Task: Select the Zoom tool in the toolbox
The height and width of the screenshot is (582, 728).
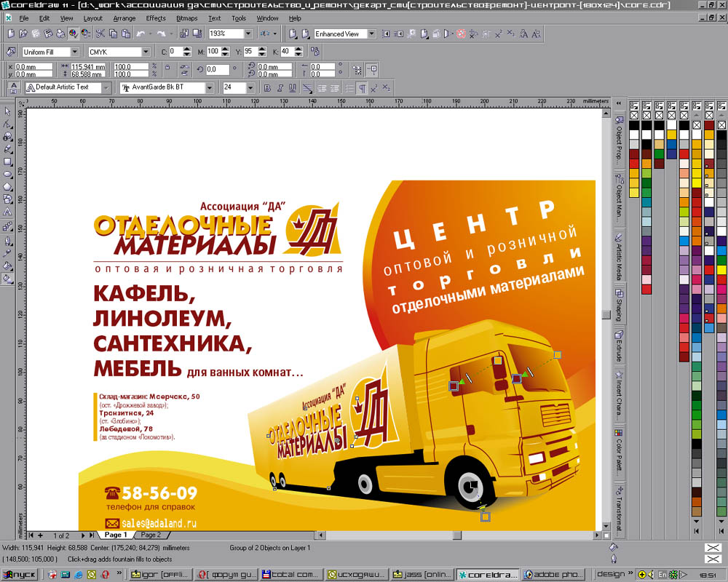Action: point(7,137)
